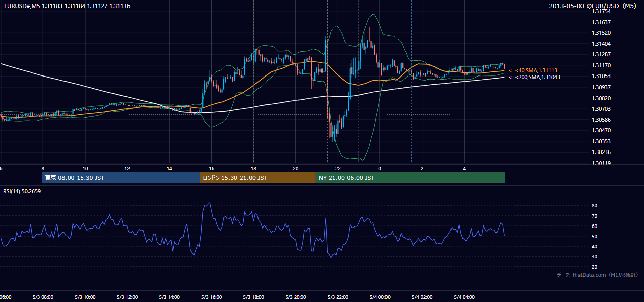Click hour tick 16 under the price chart
Screen dimensions: 644x302
pos(211,168)
